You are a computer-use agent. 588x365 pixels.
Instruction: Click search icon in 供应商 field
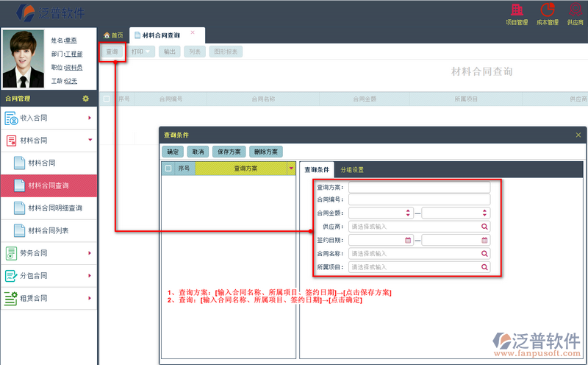coord(484,227)
